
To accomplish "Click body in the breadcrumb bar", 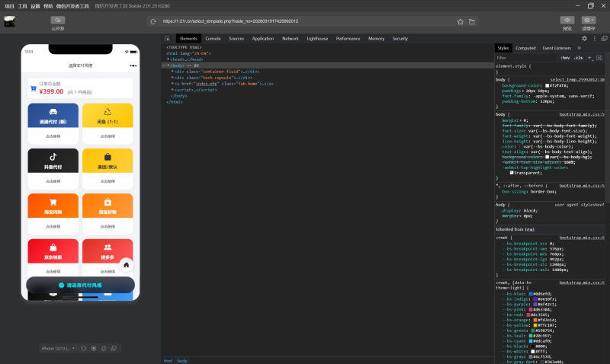I will coord(182,361).
